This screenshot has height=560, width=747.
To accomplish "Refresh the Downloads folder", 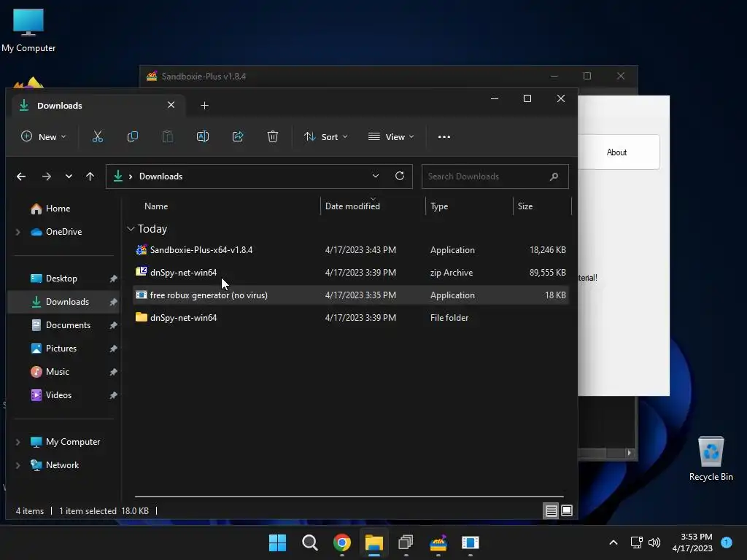I will pyautogui.click(x=400, y=176).
